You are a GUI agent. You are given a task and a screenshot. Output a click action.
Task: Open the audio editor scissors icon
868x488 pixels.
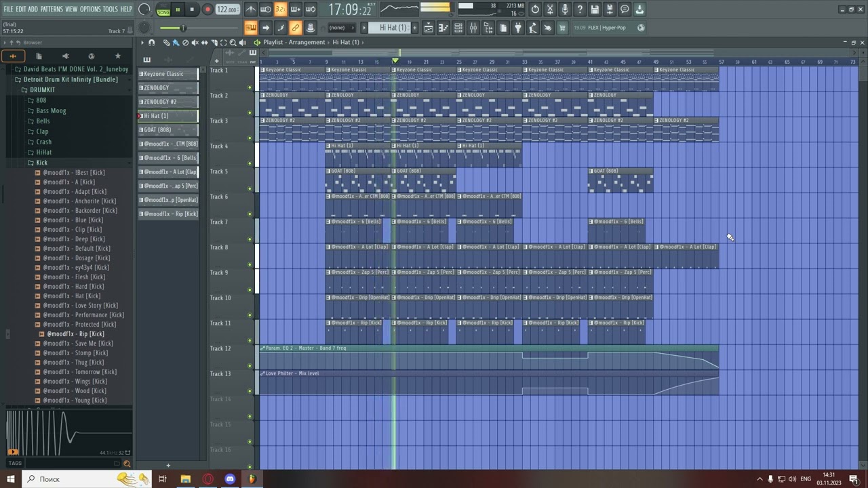550,9
